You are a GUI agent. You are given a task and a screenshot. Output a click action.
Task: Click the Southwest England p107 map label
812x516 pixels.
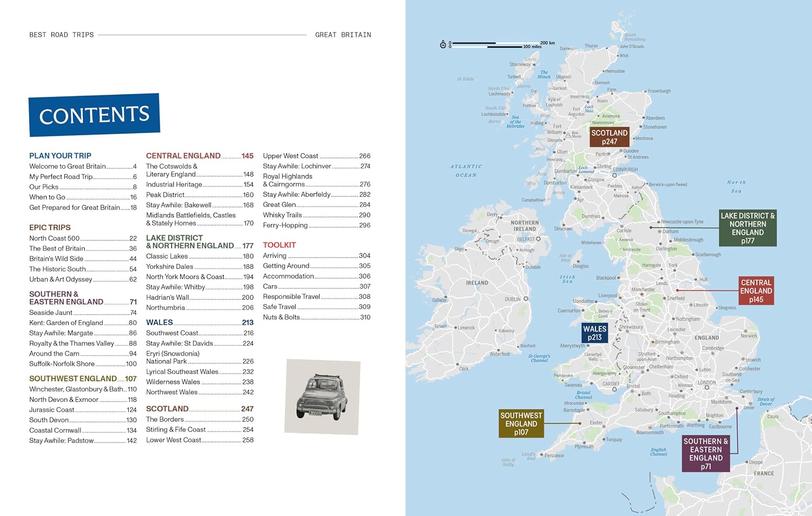[x=521, y=424]
